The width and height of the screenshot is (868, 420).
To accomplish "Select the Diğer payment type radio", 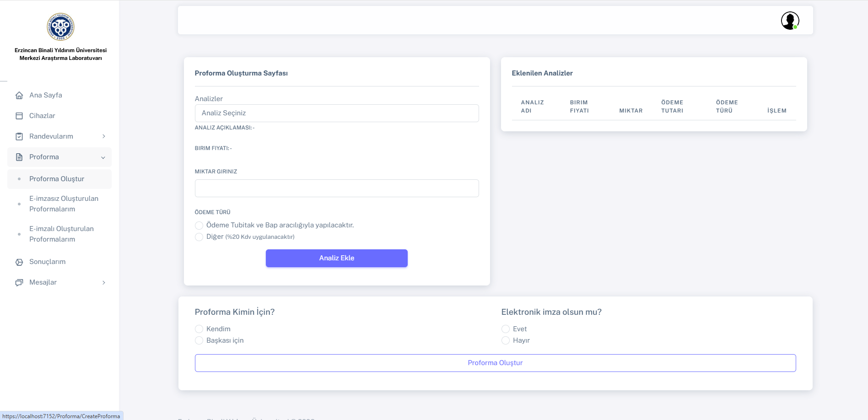I will point(199,237).
